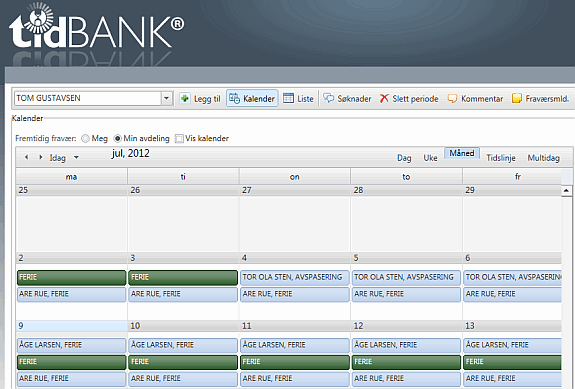
Task: Click the jul, 2012 month title
Action: [131, 153]
